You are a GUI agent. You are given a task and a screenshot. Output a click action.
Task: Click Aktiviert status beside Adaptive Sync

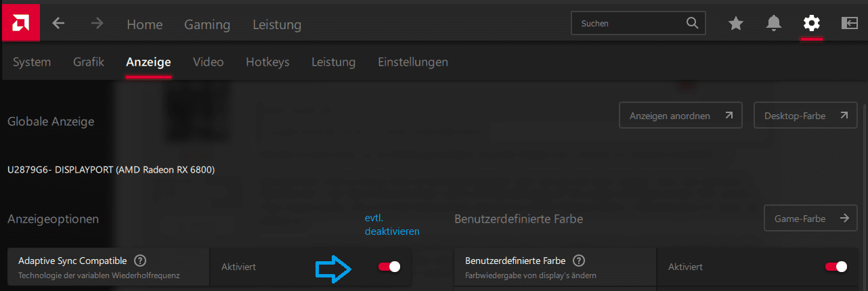click(x=238, y=267)
